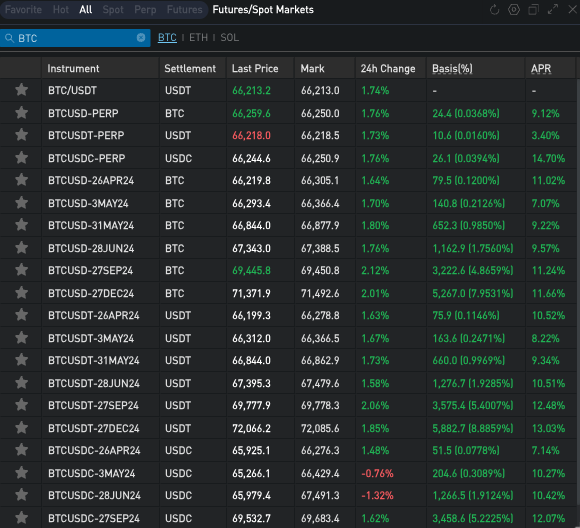Select the Futures tab
The image size is (580, 528).
pos(185,10)
